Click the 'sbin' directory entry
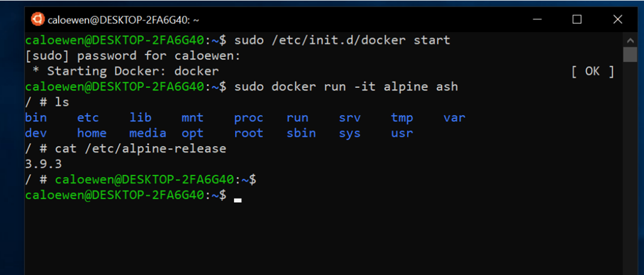 tap(301, 133)
